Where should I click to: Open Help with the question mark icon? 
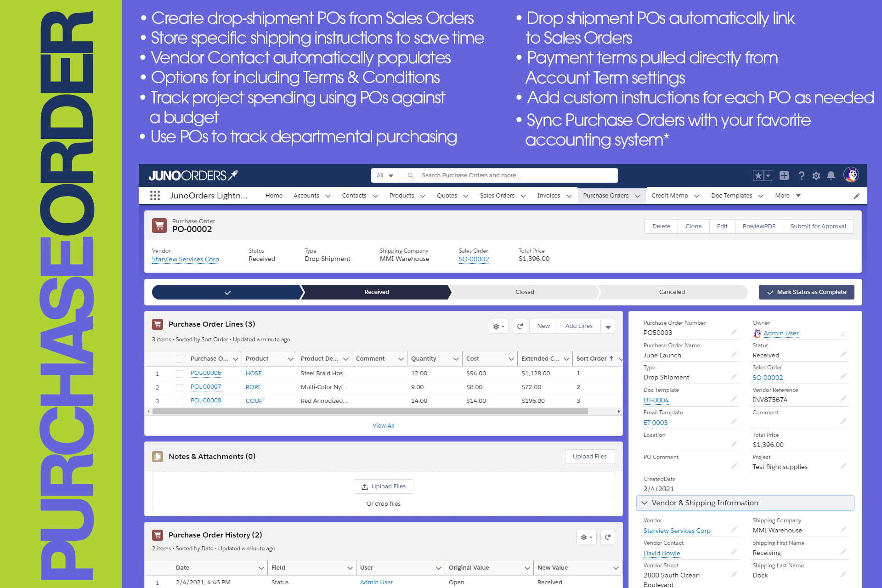[802, 175]
